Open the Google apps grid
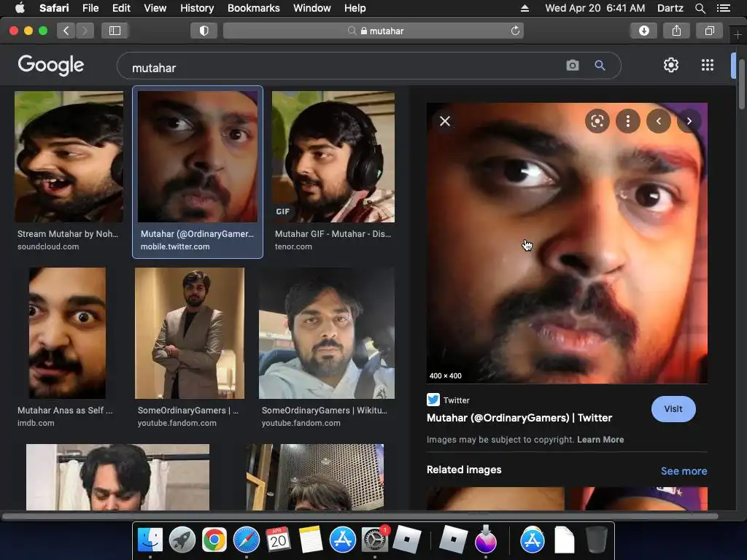Viewport: 747px width, 560px height. (708, 65)
